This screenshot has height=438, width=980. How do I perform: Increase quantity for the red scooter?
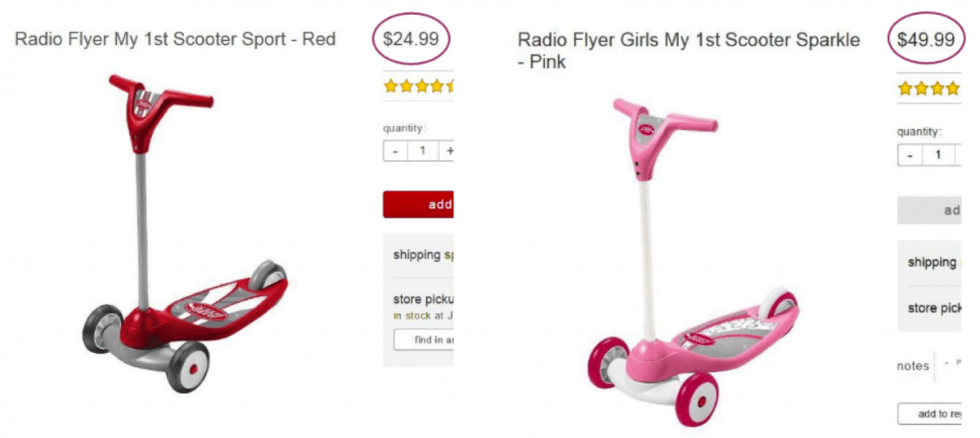(x=447, y=151)
